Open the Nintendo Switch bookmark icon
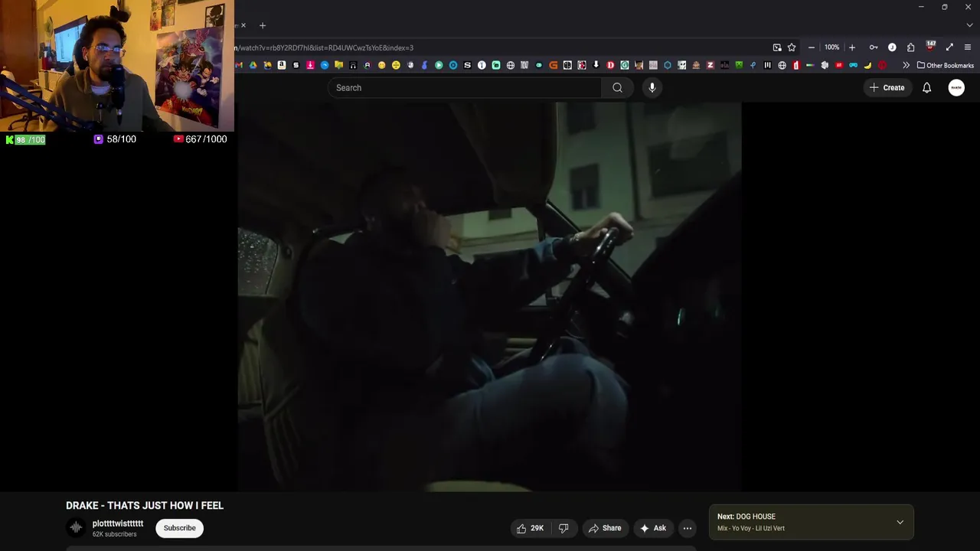Viewport: 980px width, 551px height. [x=567, y=65]
